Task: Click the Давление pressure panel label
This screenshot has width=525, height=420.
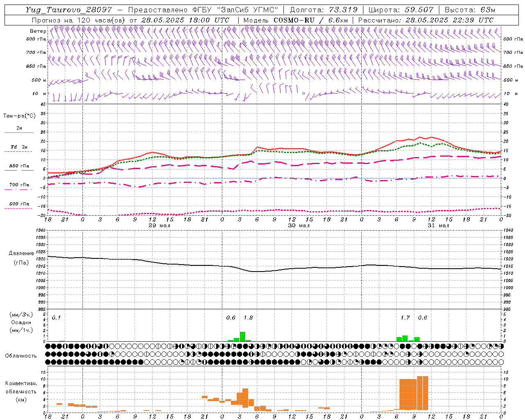Action: tap(21, 253)
